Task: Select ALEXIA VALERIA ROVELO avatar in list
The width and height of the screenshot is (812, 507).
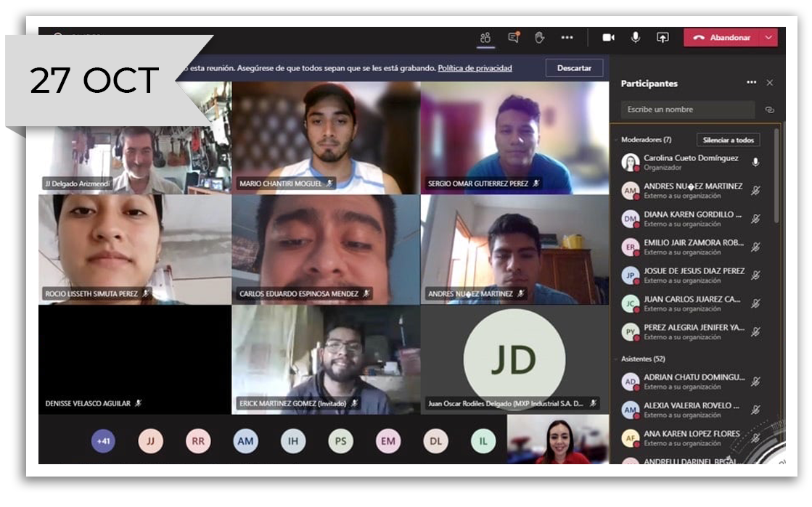Action: point(631,410)
